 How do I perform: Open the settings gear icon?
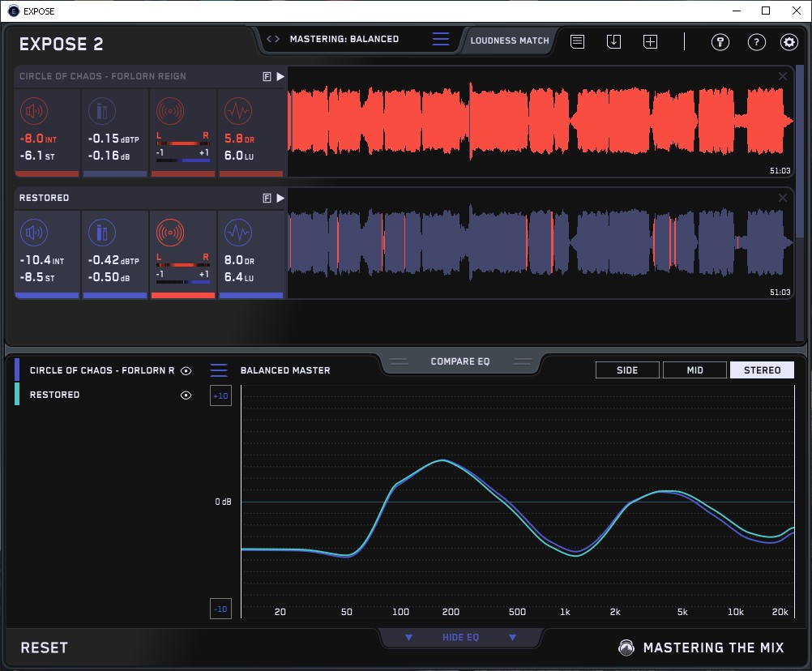pos(789,42)
